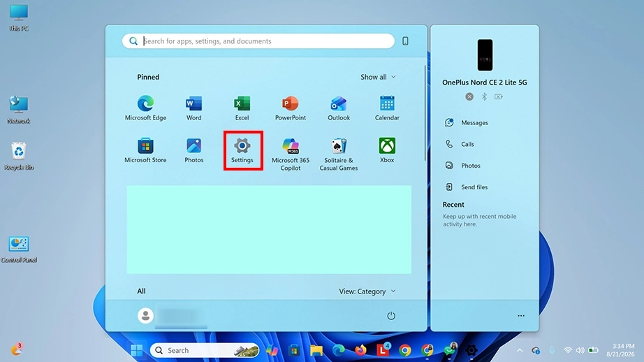Click the taskbar Search box
Screen dimensions: 644x362
[205, 351]
